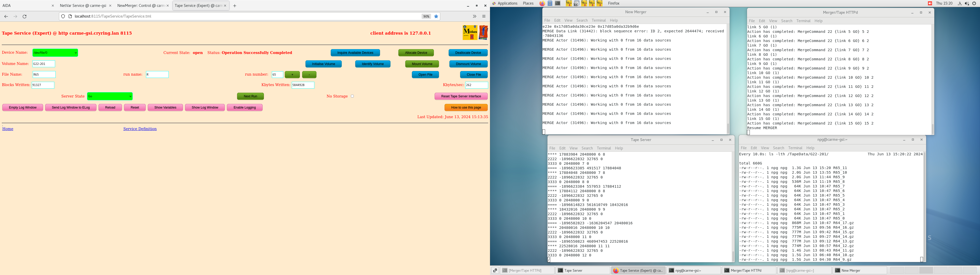Screen dimensions: 980x275
Task: Click the bookmark star icon
Action: [436, 16]
